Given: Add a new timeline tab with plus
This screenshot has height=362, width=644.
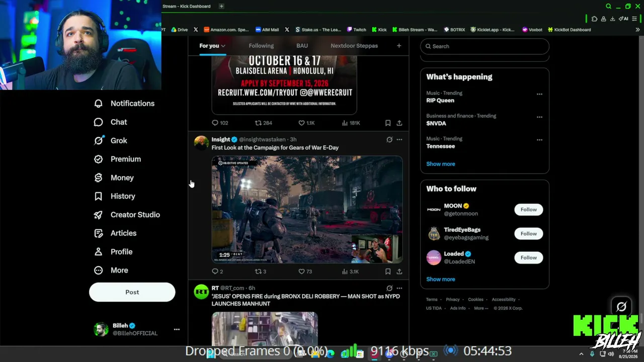Looking at the screenshot, I should (399, 46).
